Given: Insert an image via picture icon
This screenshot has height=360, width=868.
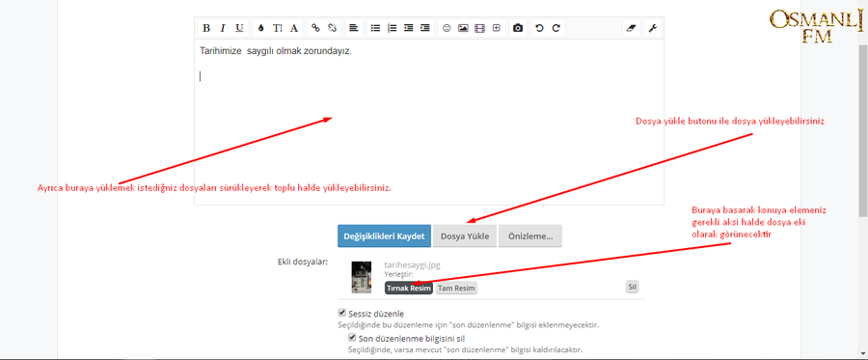Looking at the screenshot, I should pos(463,28).
